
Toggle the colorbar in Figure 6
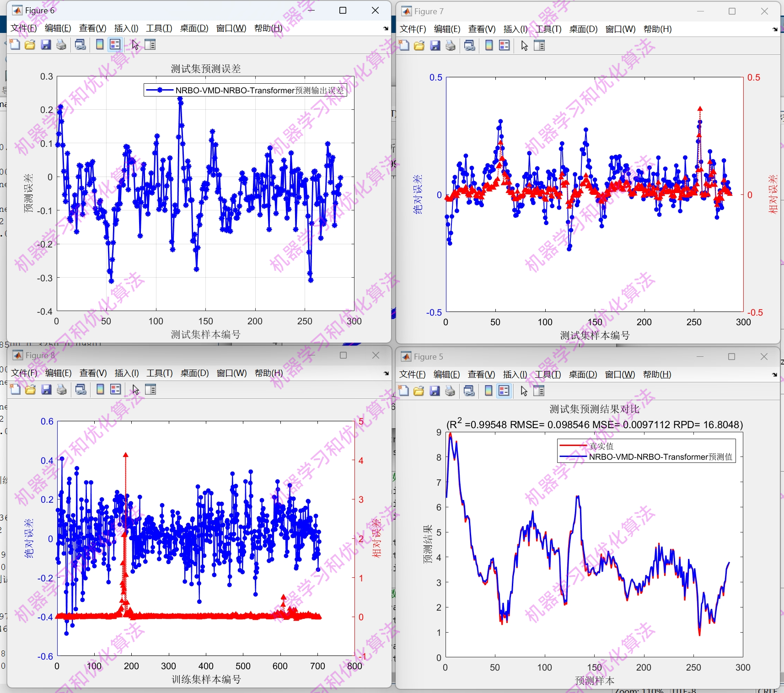[100, 44]
